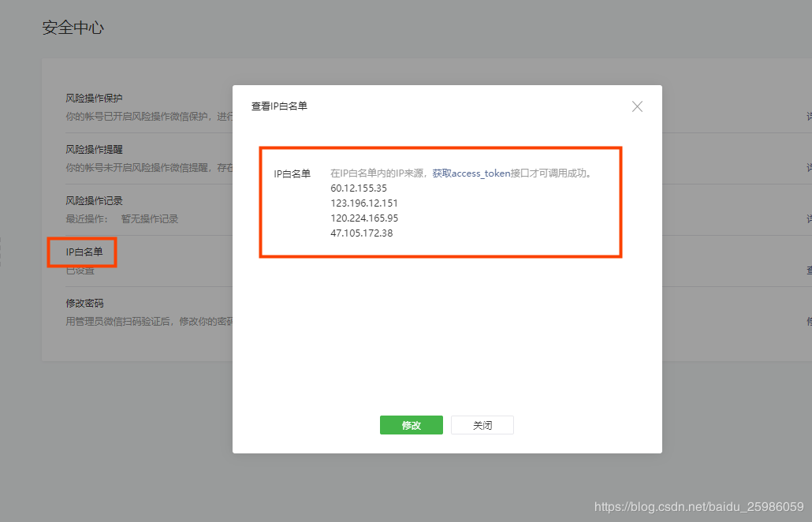Select the IP address 120.224.165.95
This screenshot has height=522, width=812.
(x=365, y=218)
